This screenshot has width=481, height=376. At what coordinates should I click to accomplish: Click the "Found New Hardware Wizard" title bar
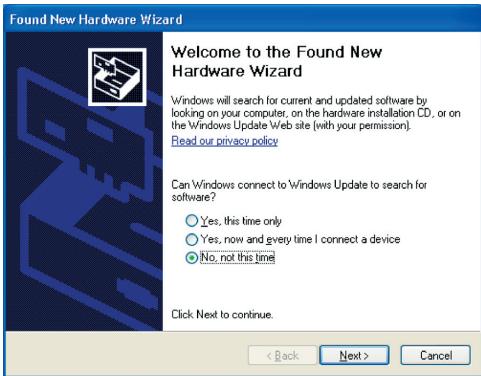tap(242, 19)
